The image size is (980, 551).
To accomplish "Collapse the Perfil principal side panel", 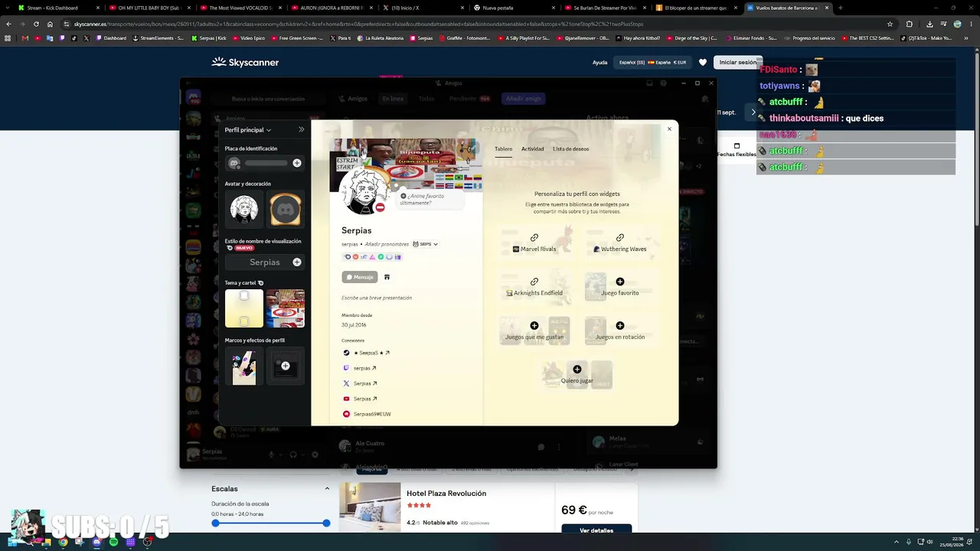I will pyautogui.click(x=301, y=129).
